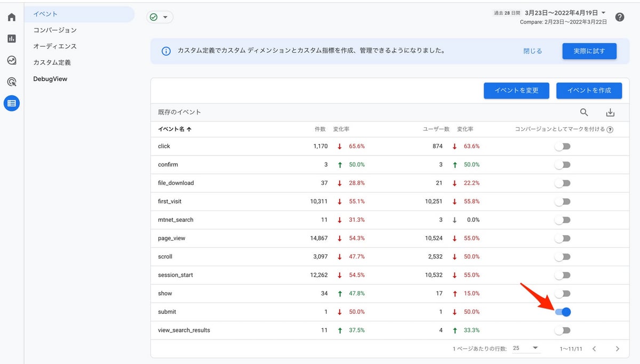Viewport: 640px width, 364px height.
Task: Enable conversion for session_start event
Action: click(563, 275)
